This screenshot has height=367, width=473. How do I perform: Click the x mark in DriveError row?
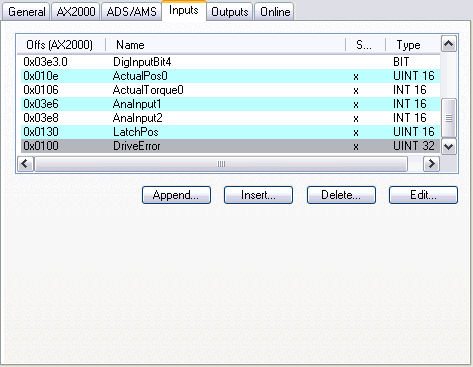(x=356, y=147)
